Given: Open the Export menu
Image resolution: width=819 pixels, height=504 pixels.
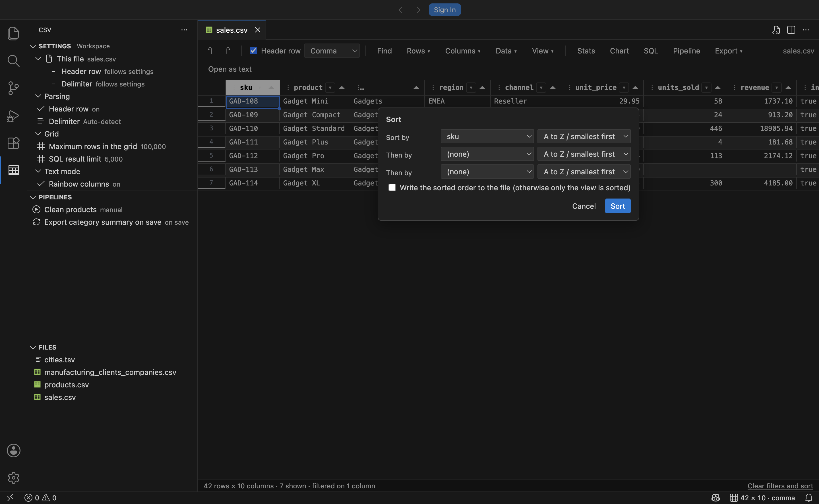Looking at the screenshot, I should coord(728,51).
